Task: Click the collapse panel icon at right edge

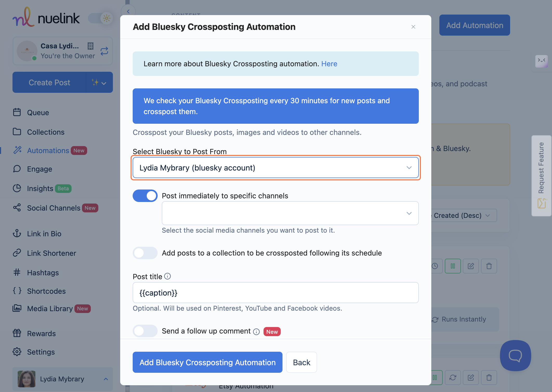Action: pos(542,61)
